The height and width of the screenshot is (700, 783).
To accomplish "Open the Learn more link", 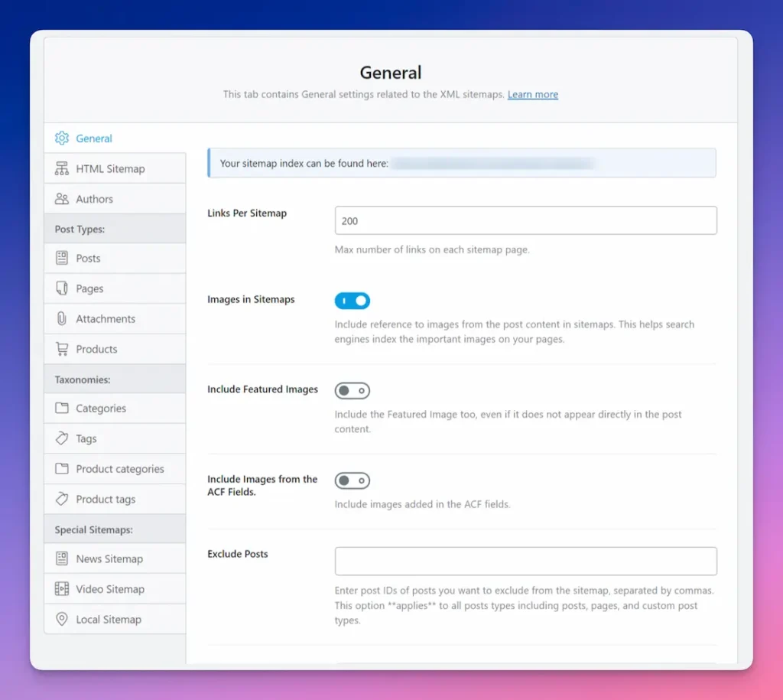I will 532,95.
